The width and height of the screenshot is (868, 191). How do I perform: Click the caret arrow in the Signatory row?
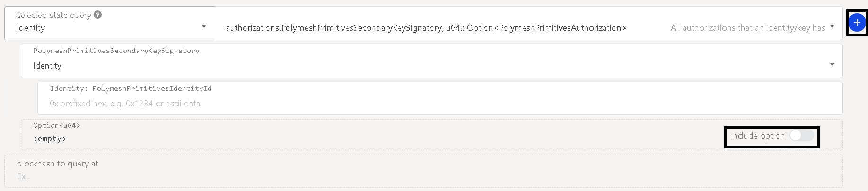832,64
